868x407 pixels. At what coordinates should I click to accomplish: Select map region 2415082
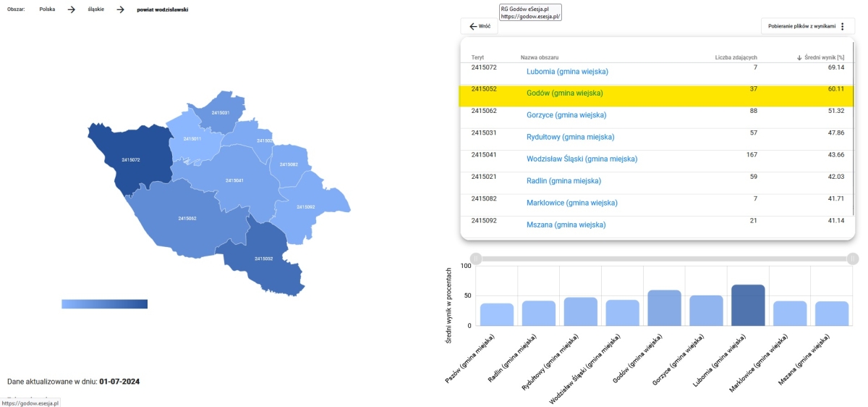[x=289, y=164]
